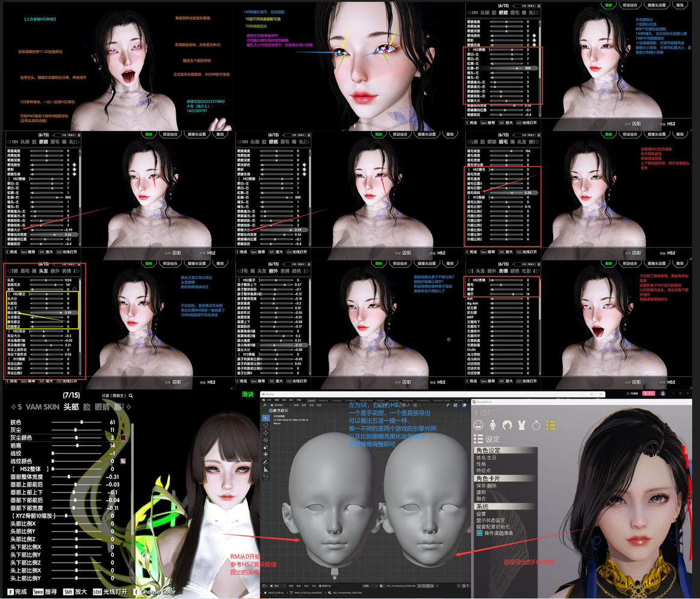
Task: Click the 灰尘颜色 dark red color swatch
Action: (123, 438)
